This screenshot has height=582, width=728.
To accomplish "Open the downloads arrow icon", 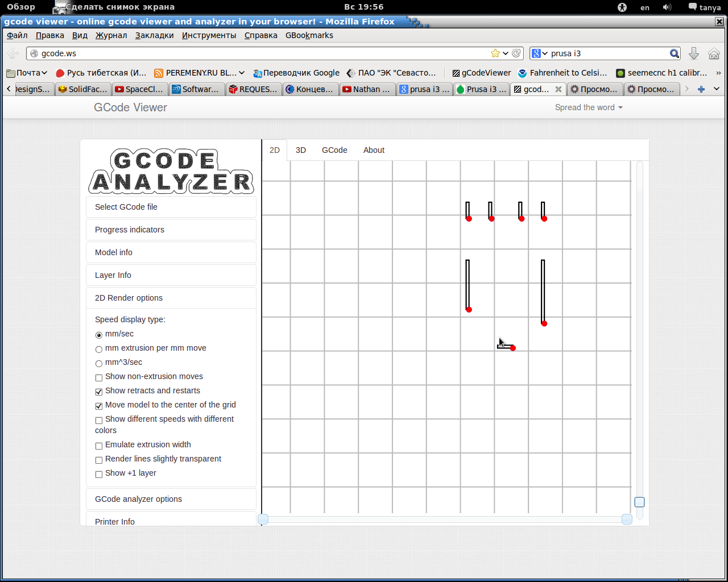I will (x=693, y=53).
